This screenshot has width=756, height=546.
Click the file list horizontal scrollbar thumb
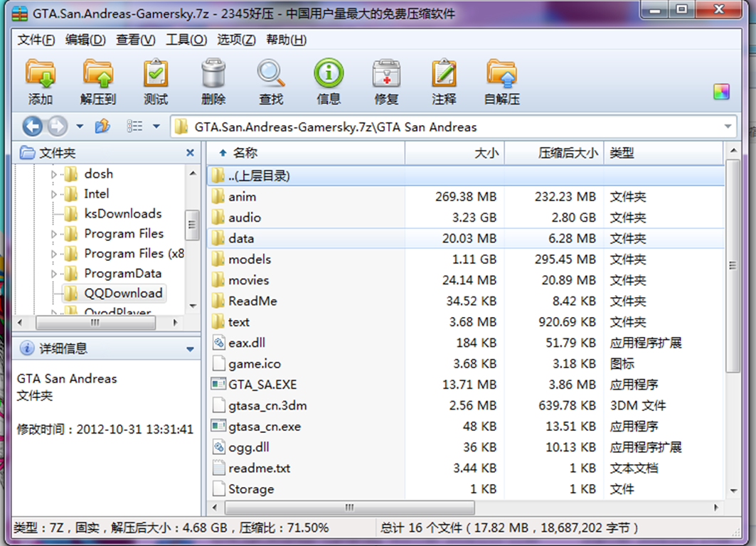(350, 508)
